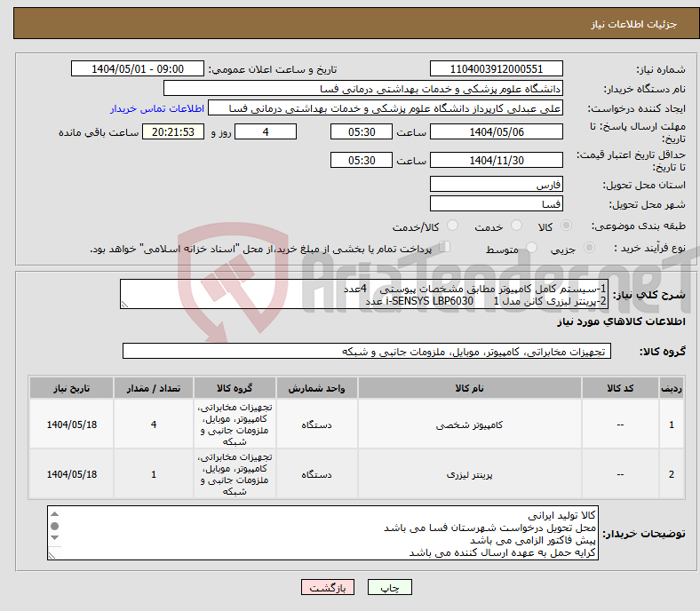Click the buyer notes text area
Viewport: 700px width, 611px height.
pyautogui.click(x=322, y=533)
